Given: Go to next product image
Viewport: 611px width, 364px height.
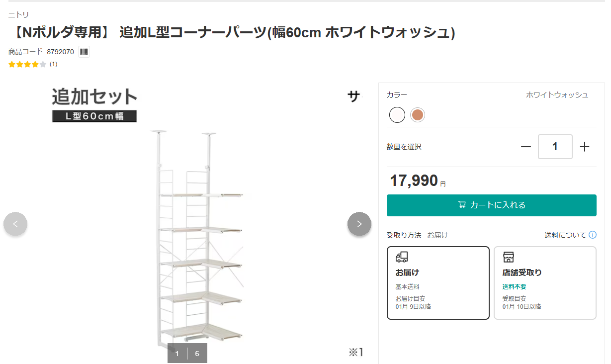Looking at the screenshot, I should 359,224.
